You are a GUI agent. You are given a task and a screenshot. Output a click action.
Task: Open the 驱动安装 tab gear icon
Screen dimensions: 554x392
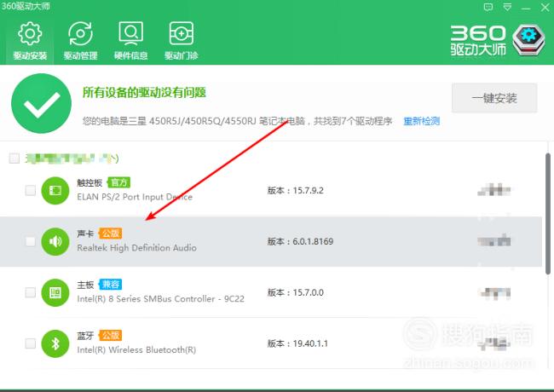[30, 33]
